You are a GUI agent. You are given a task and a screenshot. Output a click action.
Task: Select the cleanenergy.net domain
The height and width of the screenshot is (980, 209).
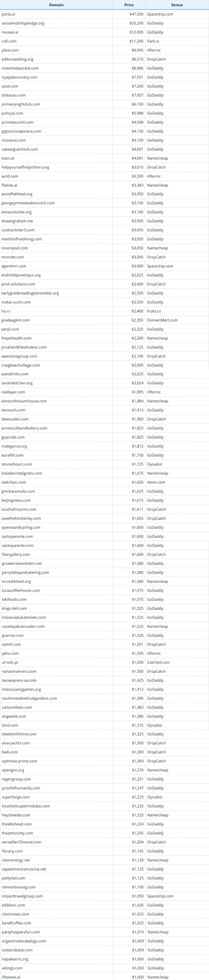pos(16,860)
